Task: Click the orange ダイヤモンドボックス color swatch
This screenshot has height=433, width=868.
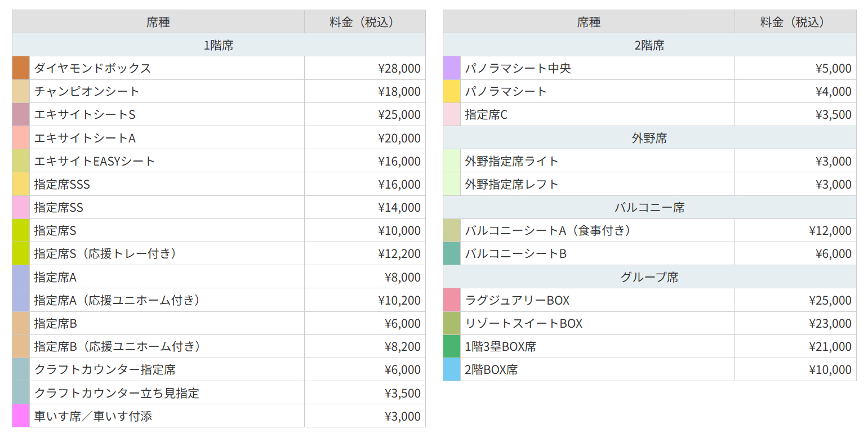Action: [21, 68]
